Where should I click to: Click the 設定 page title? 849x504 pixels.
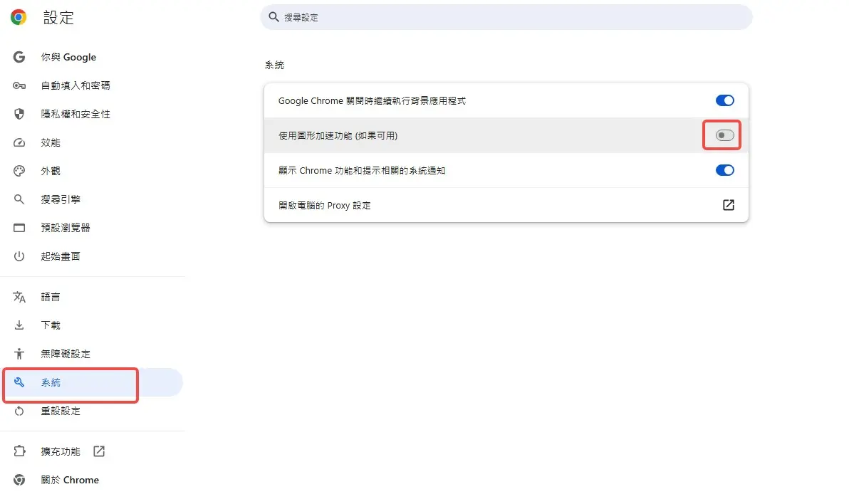coord(58,17)
